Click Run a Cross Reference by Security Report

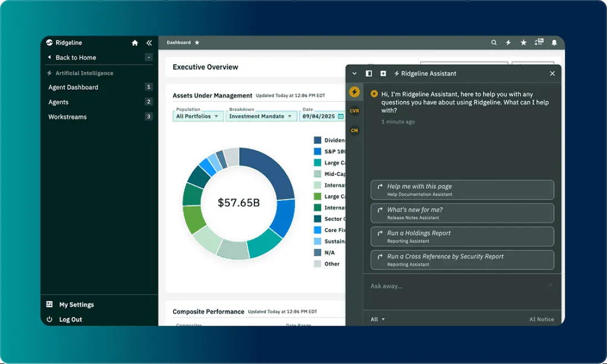(462, 260)
